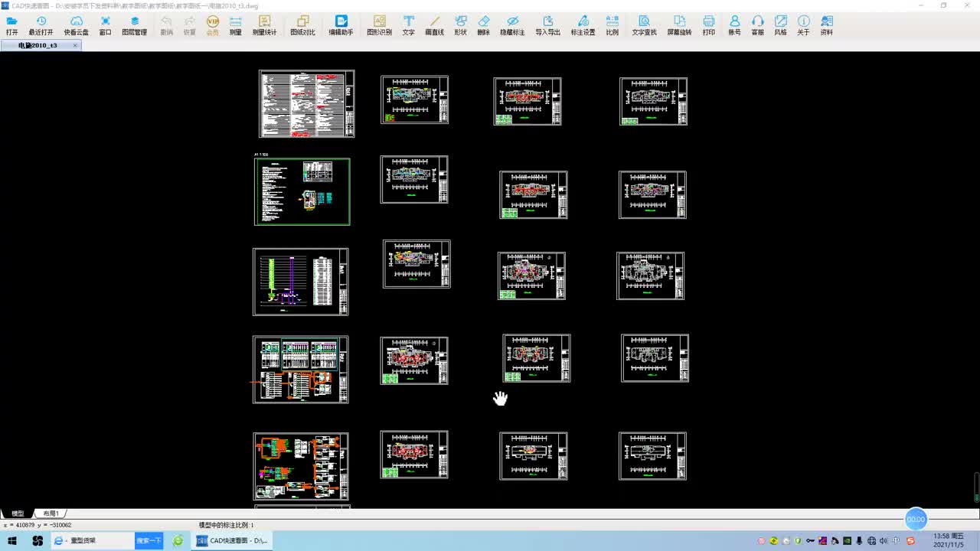Switch to the 电施2010_t3 document tab
The height and width of the screenshot is (551, 980).
(38, 45)
